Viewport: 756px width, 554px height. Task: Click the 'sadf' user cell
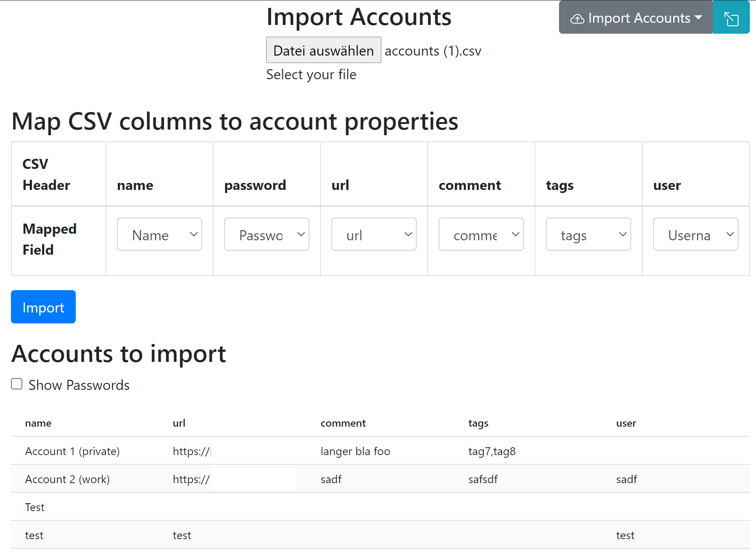(676, 479)
